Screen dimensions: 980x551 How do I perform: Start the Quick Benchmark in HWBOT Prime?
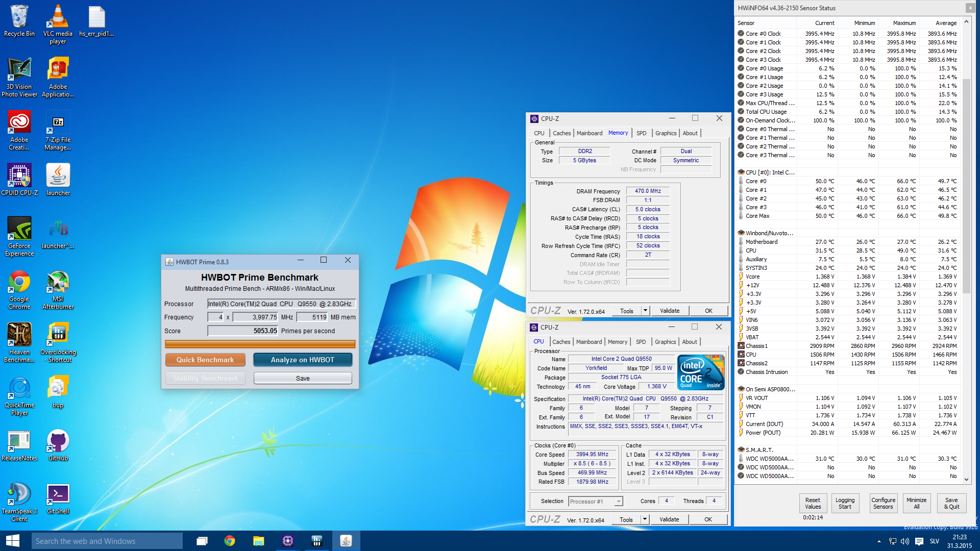click(205, 360)
